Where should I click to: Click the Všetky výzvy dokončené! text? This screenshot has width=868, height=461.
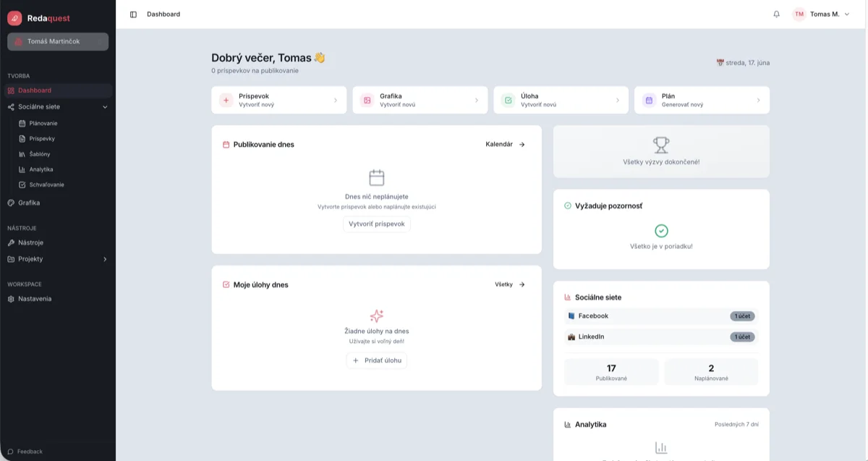[661, 162]
